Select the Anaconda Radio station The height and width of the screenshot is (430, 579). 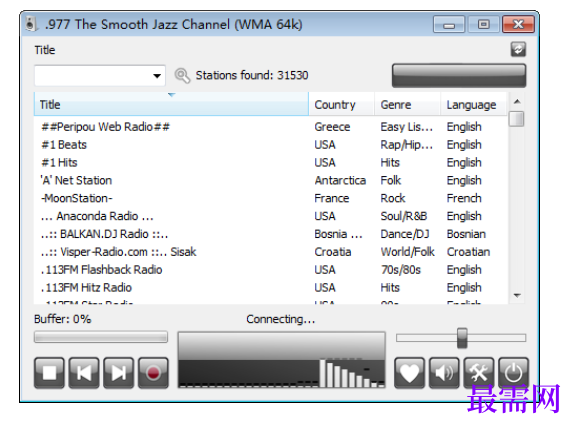point(270,216)
